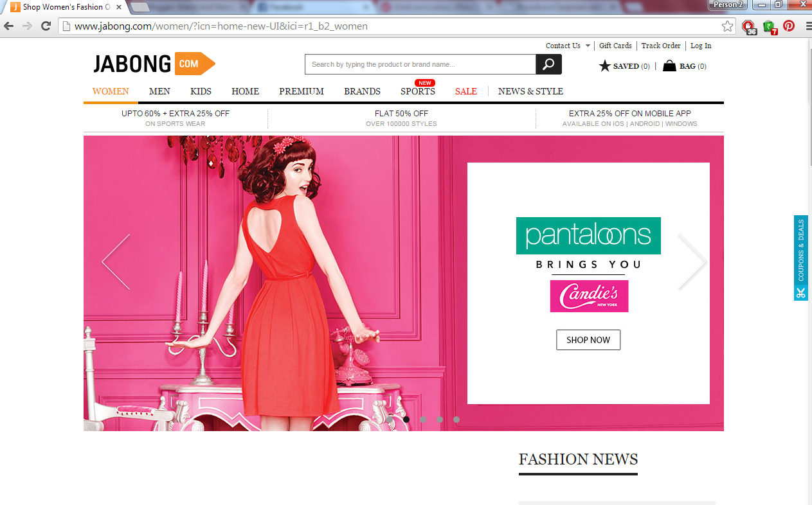The image size is (812, 505).
Task: Open the SPORTS menu with NEW badge
Action: click(x=417, y=91)
